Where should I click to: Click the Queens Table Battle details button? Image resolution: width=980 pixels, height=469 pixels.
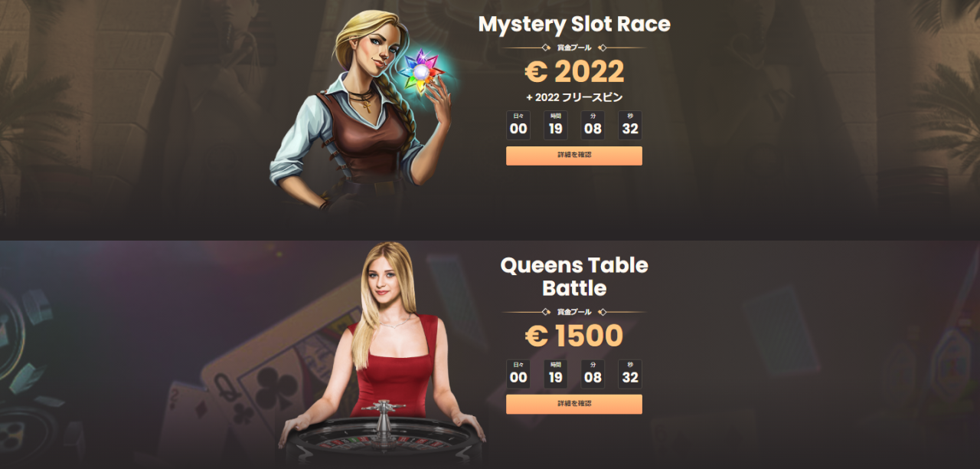(573, 404)
